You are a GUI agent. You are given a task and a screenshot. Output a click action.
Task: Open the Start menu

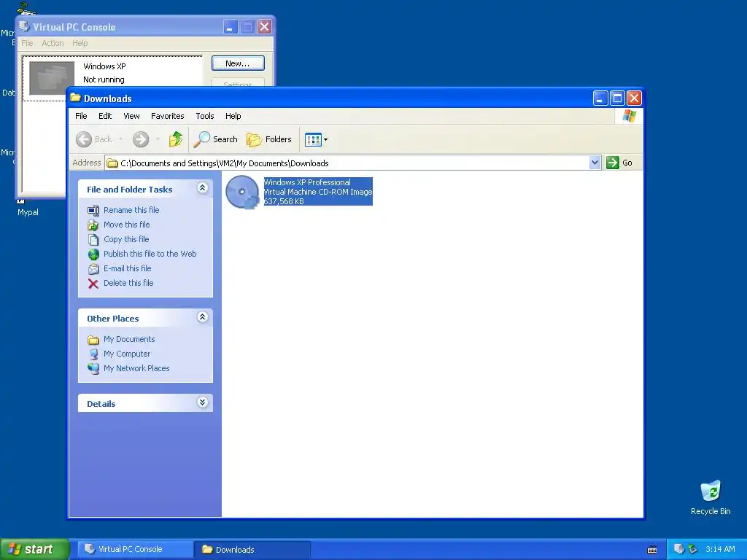[34, 549]
